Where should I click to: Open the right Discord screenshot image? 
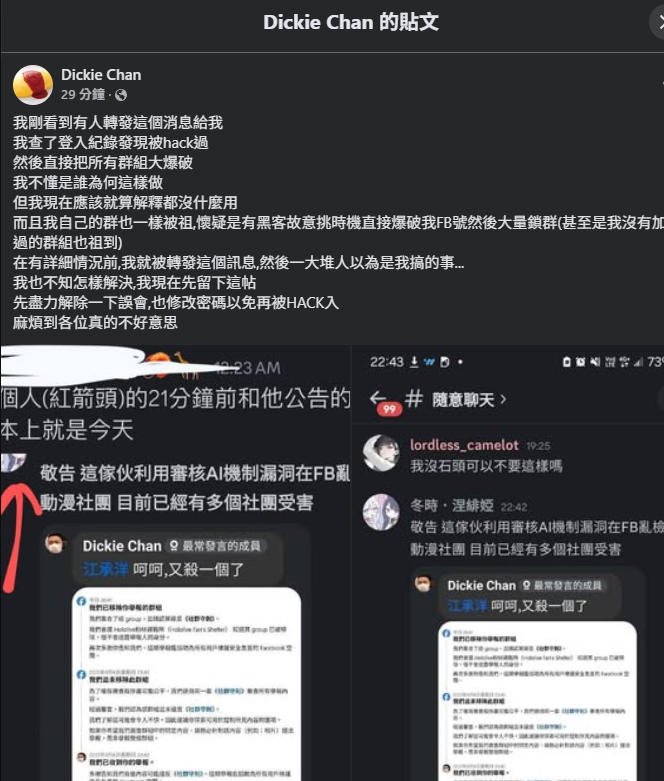508,563
